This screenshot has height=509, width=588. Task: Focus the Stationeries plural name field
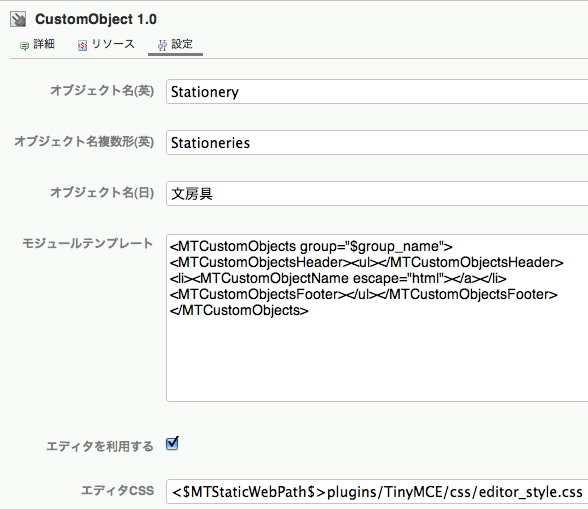click(377, 143)
